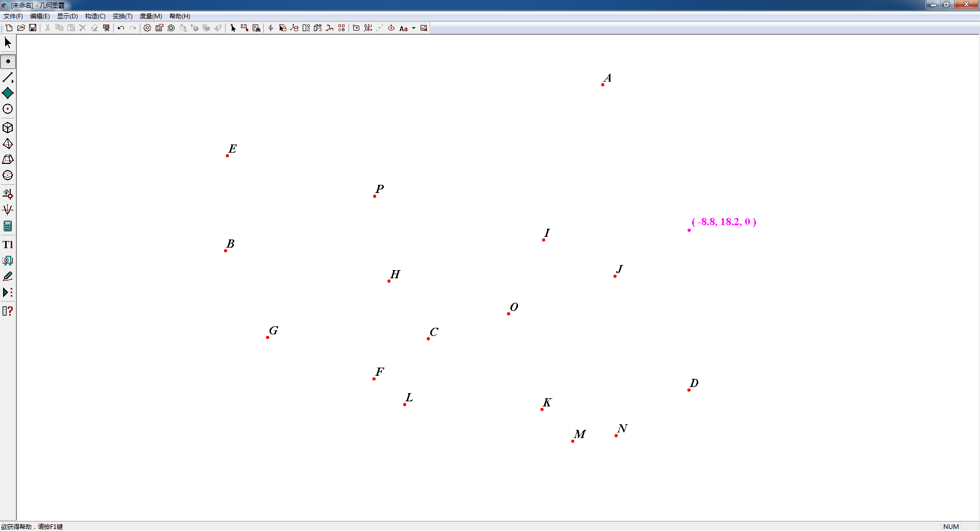
Task: Select the text label tool
Action: pos(8,245)
